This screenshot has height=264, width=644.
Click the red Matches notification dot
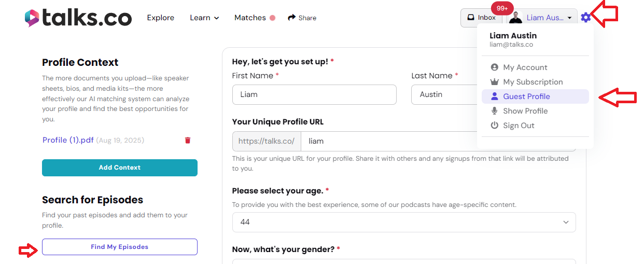(272, 18)
